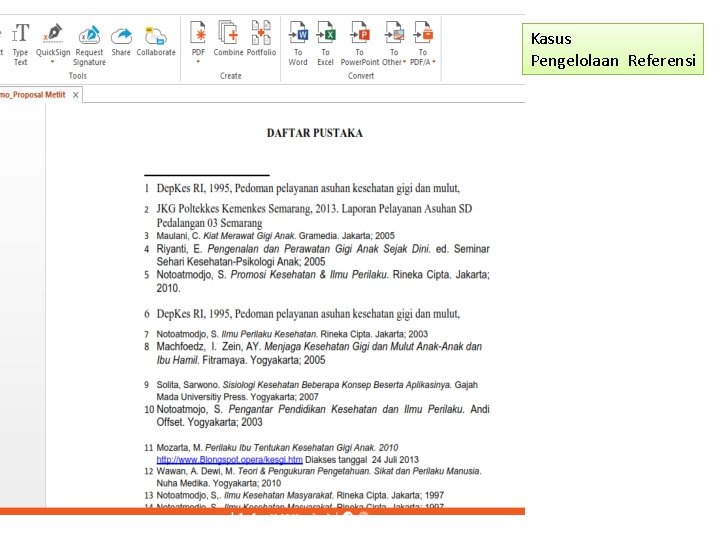Click the Offset. Yogyakarta; 2003 line
The height and width of the screenshot is (540, 720).
click(x=209, y=422)
